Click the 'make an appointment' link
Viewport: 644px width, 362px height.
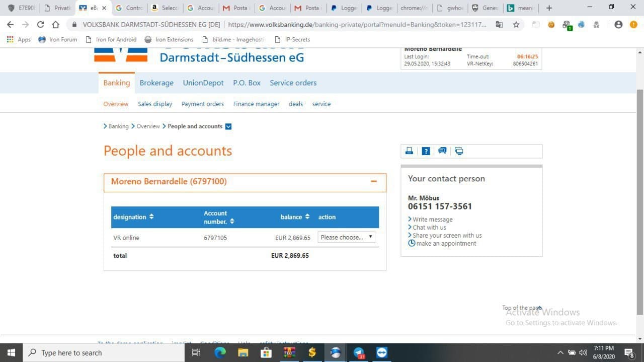click(446, 244)
